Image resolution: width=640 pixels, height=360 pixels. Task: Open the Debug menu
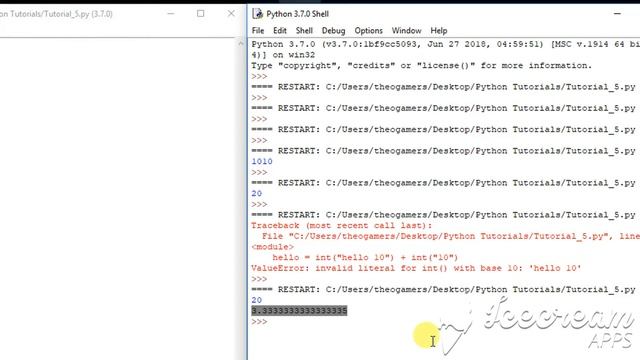pos(333,31)
